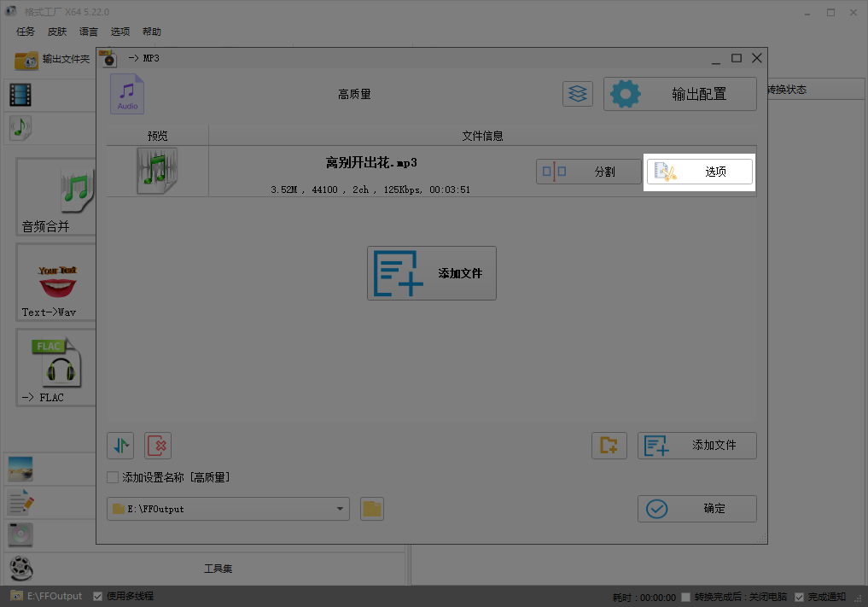Select the 离别开出花.mp3 file name

371,163
